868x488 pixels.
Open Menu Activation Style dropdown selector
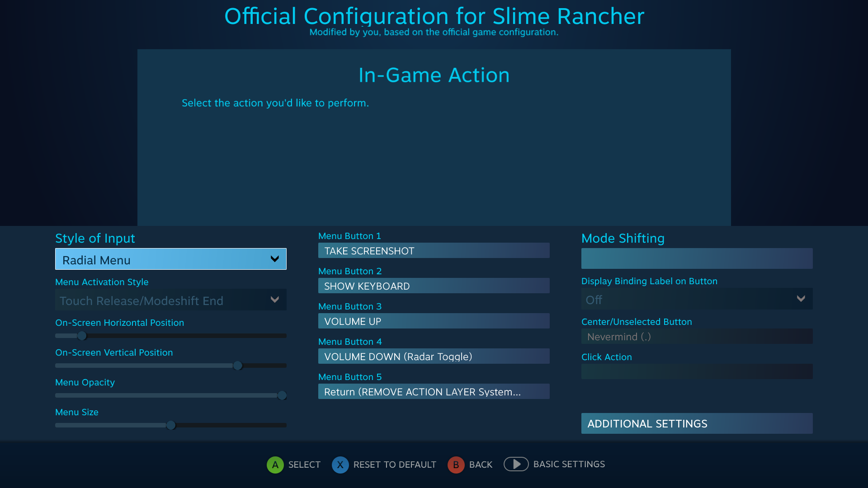pos(170,300)
